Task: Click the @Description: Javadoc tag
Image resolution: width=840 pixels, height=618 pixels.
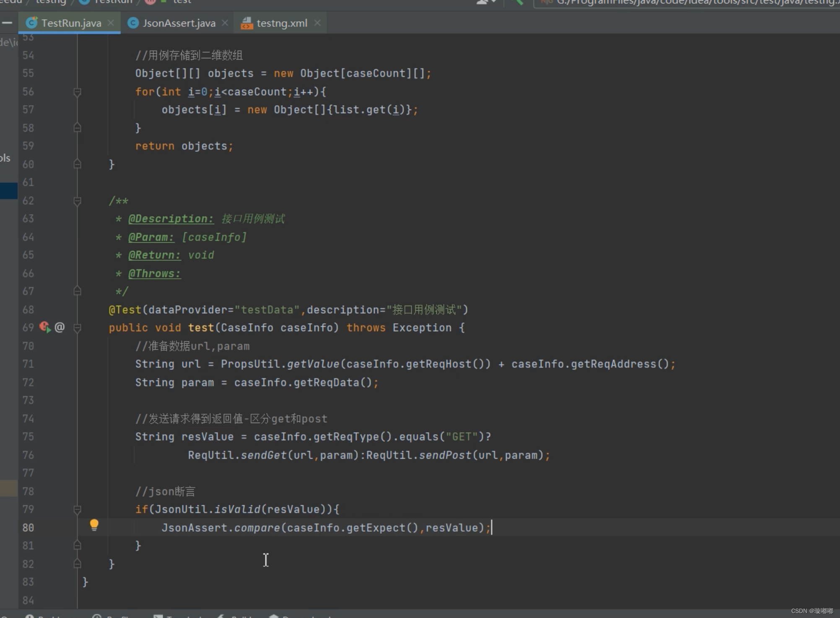Action: click(171, 219)
